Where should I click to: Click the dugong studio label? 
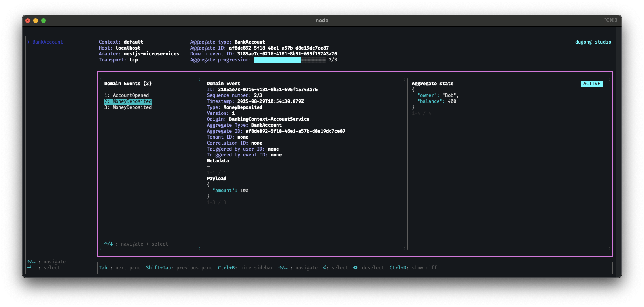[x=593, y=42]
